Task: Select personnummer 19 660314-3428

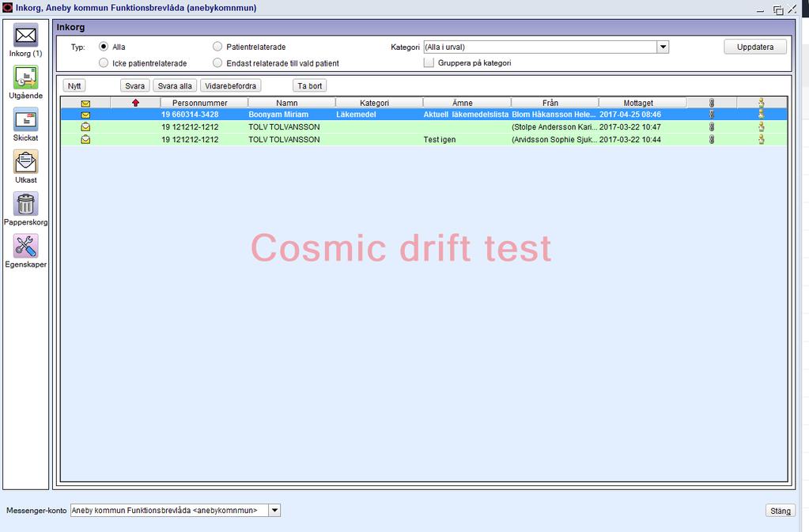Action: (x=190, y=115)
